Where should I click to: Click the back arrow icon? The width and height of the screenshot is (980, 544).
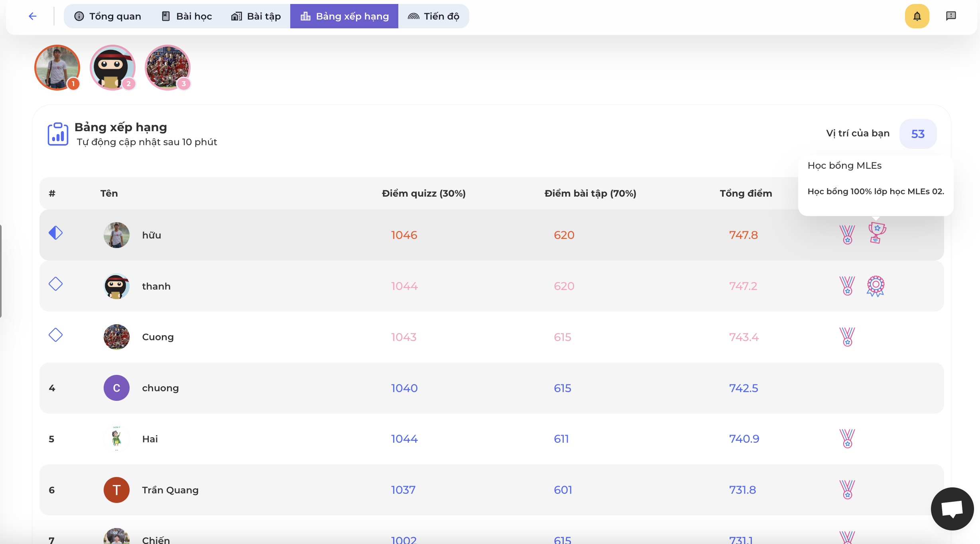coord(33,16)
